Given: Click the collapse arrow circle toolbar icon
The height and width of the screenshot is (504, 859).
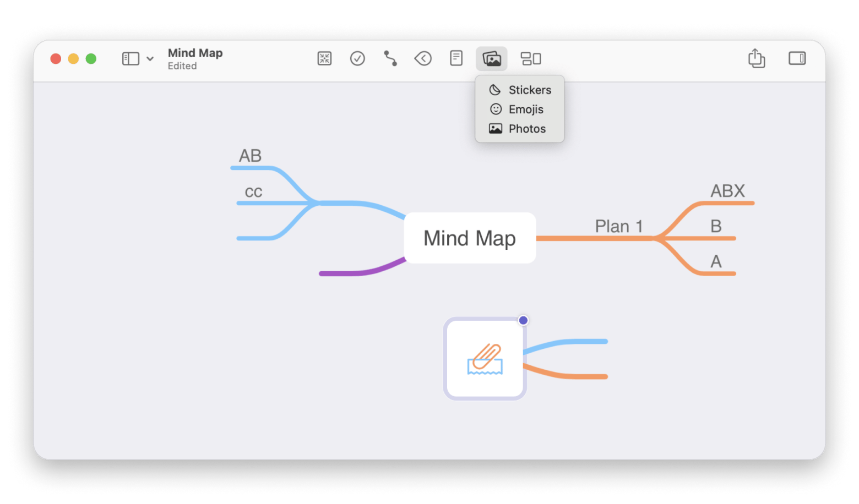Looking at the screenshot, I should (423, 58).
